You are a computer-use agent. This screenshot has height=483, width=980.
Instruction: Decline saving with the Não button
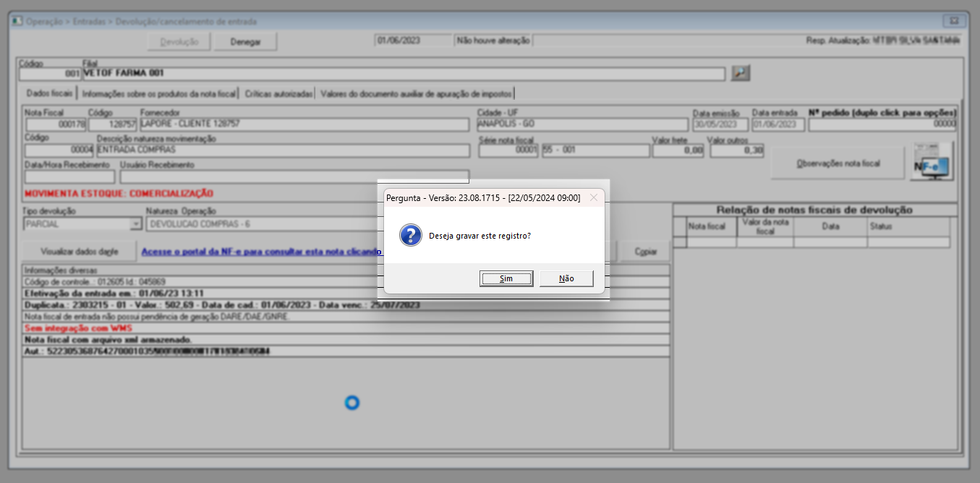(566, 278)
